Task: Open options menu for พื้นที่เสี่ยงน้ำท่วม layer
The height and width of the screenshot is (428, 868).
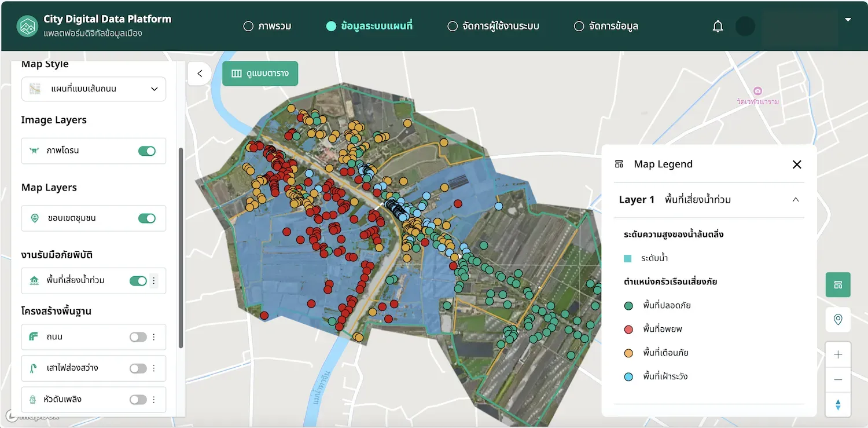Action: [x=154, y=281]
